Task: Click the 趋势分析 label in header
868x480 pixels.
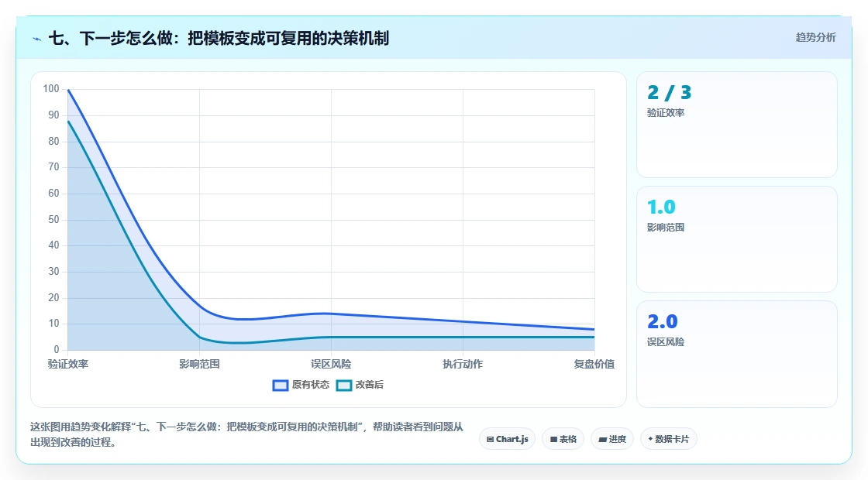Action: pyautogui.click(x=815, y=38)
